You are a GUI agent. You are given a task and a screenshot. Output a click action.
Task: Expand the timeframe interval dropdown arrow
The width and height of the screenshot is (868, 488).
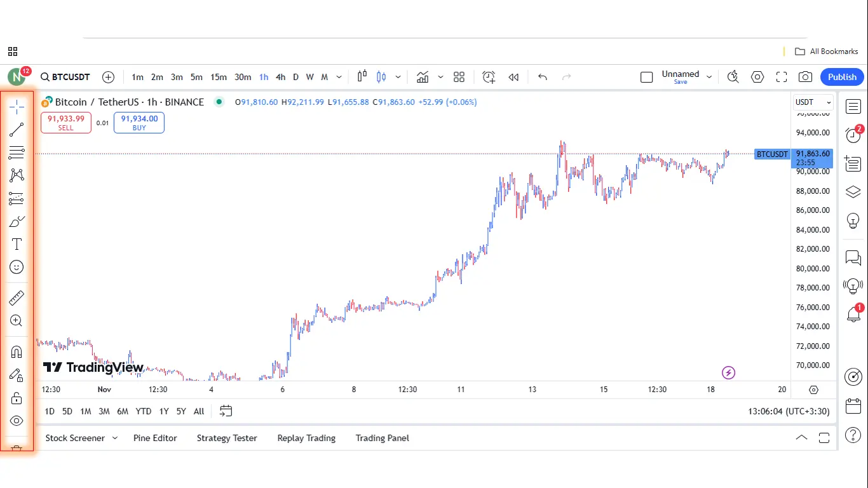tap(339, 77)
